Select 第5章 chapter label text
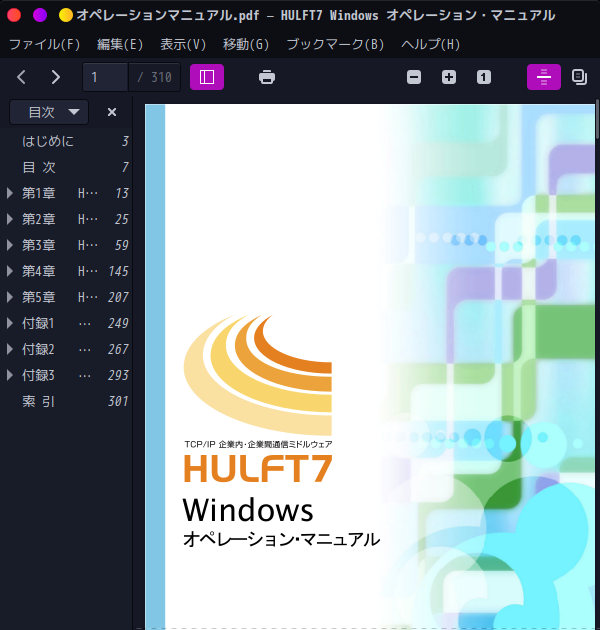 (x=39, y=297)
